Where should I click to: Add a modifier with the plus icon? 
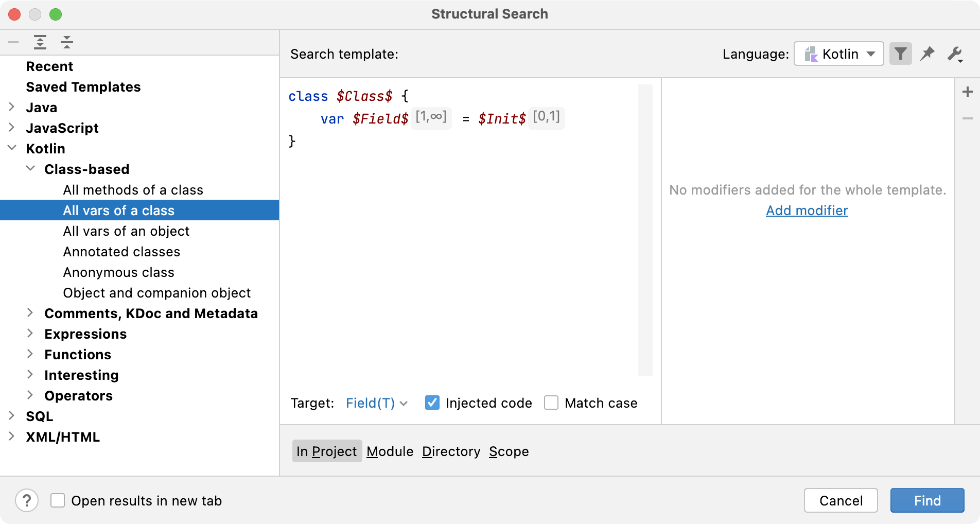click(x=968, y=91)
